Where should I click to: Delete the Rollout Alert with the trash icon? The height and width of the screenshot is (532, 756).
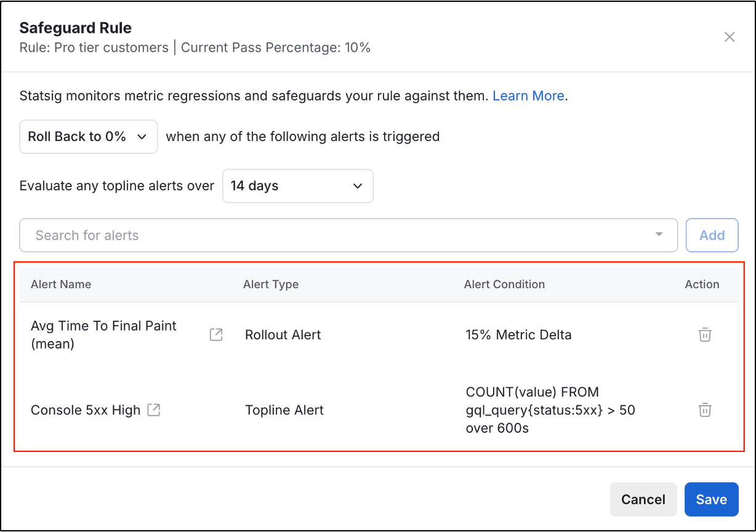coord(705,334)
